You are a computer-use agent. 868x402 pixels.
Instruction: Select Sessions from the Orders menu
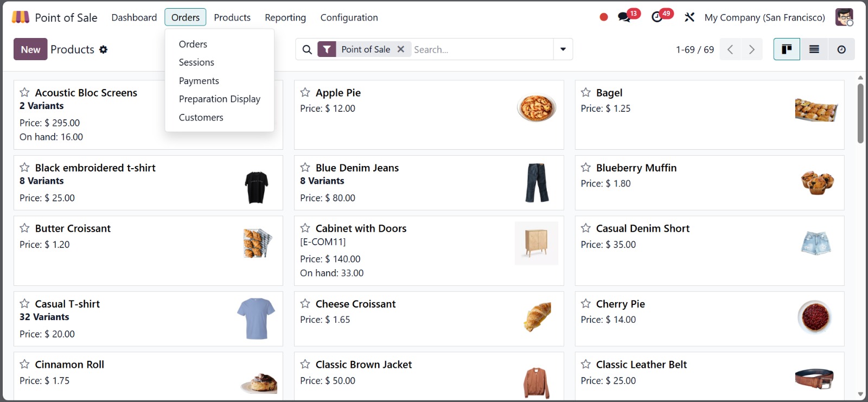click(196, 62)
